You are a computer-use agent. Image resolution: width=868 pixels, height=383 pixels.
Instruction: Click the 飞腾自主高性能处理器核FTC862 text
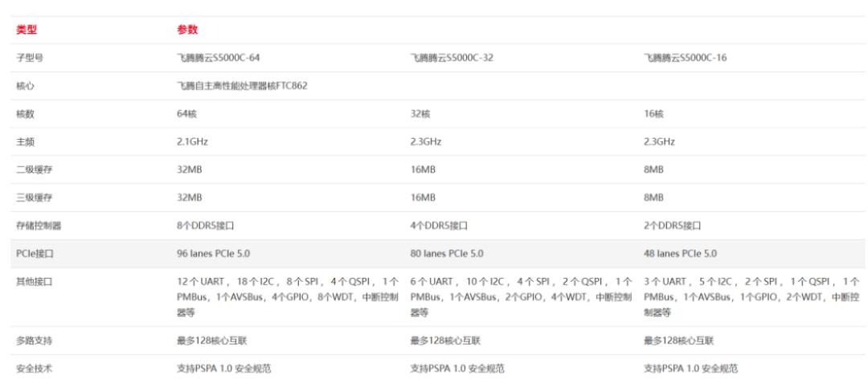click(x=242, y=86)
